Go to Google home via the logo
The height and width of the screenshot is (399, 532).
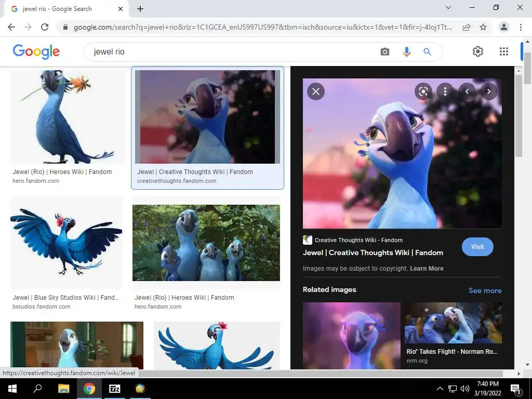36,52
